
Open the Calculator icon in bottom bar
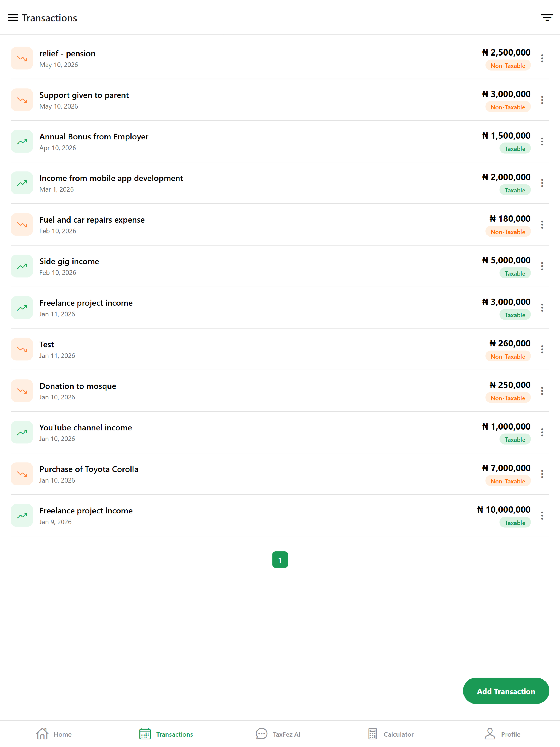pyautogui.click(x=372, y=734)
